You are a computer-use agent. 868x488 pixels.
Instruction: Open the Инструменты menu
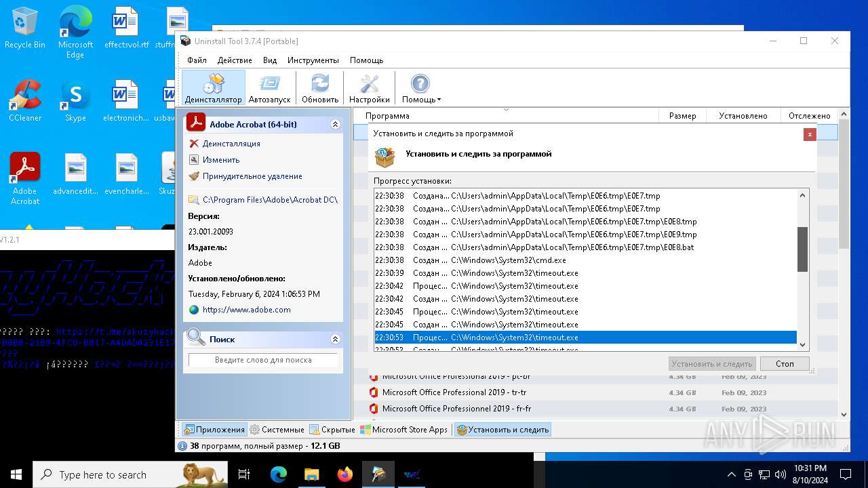click(313, 60)
